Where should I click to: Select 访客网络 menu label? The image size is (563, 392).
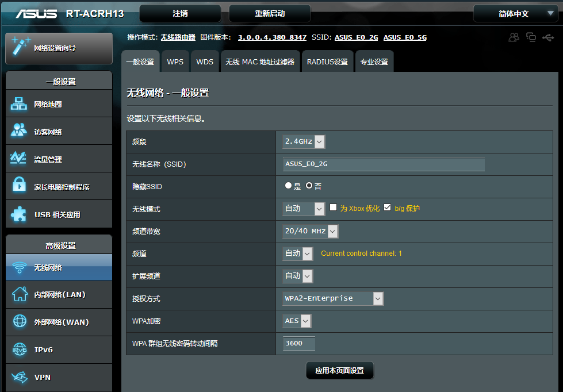48,132
